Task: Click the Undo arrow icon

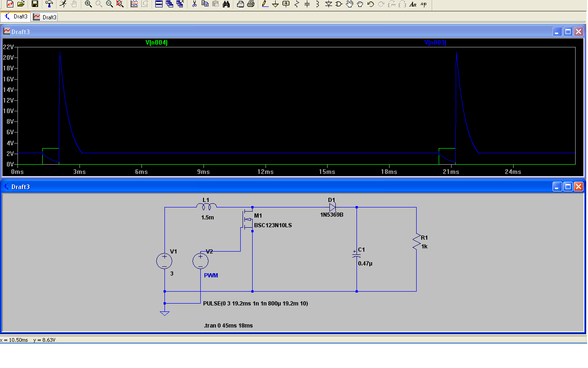Action: pos(371,4)
